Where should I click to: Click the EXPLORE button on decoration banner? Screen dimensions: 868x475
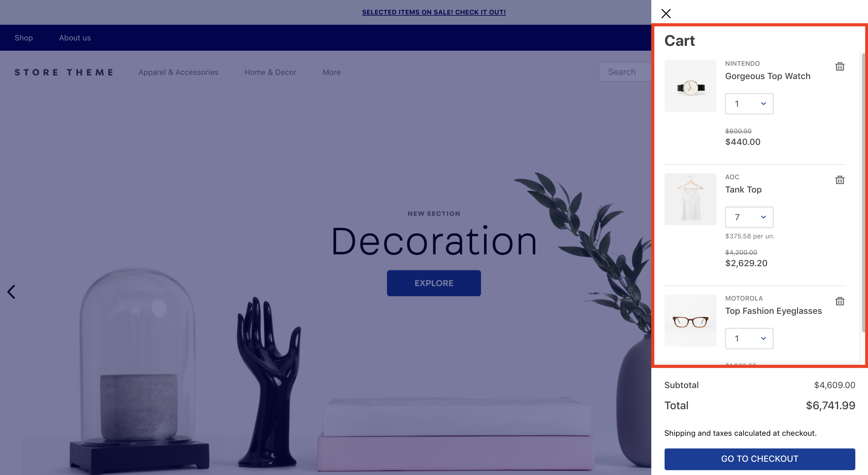pos(434,283)
